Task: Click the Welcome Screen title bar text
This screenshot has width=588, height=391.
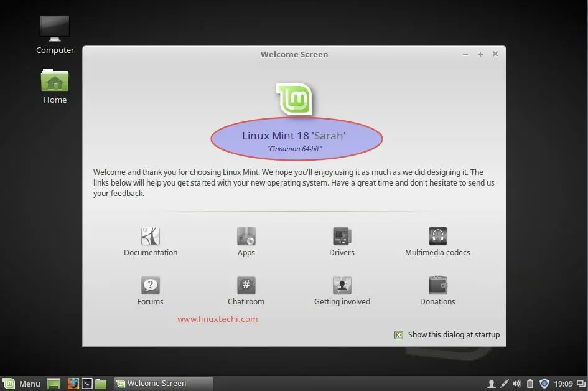Action: tap(294, 54)
